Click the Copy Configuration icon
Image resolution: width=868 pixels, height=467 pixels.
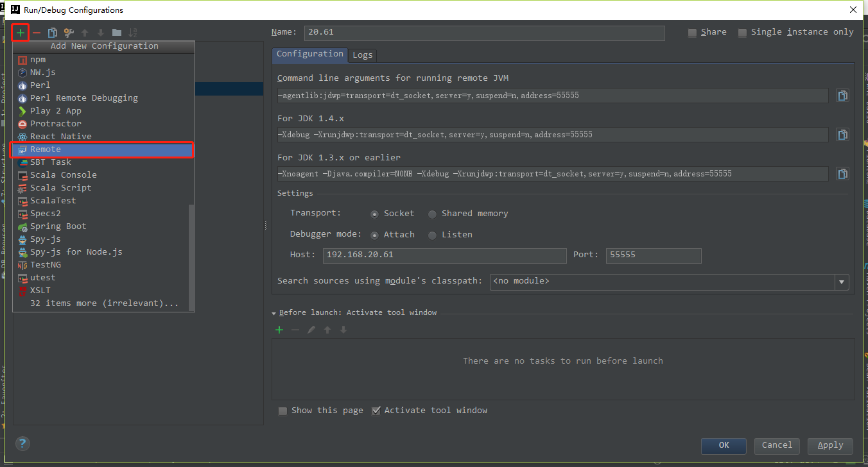(53, 33)
